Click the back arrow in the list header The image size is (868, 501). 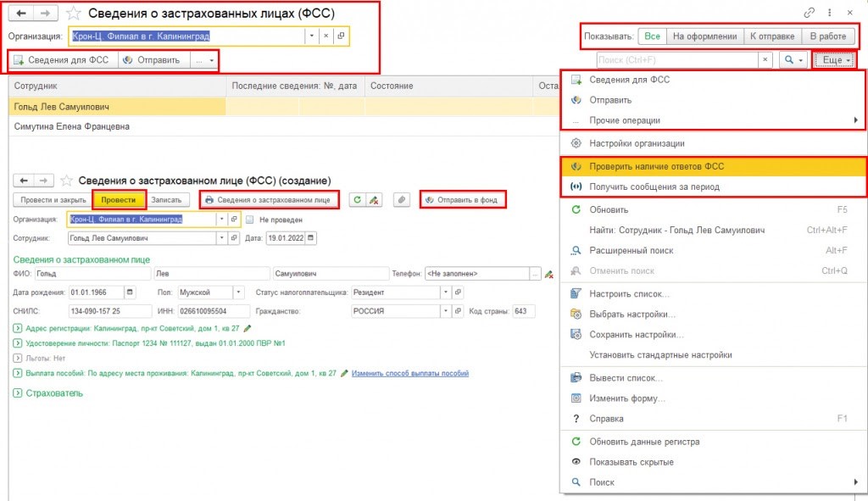coord(21,14)
